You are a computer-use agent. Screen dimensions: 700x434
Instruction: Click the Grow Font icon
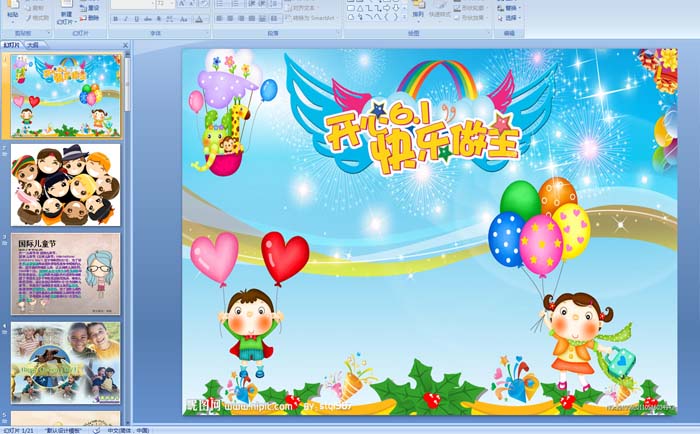(x=182, y=4)
